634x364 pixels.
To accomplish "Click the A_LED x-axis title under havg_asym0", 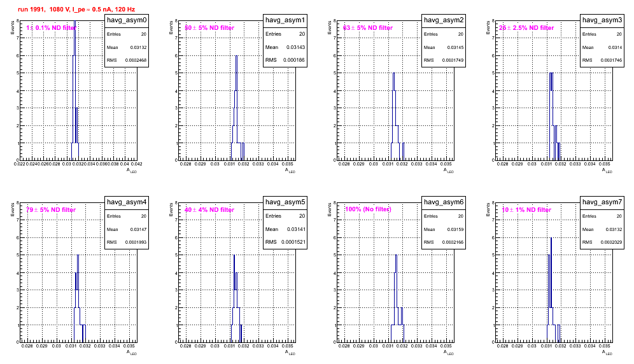I will [132, 171].
